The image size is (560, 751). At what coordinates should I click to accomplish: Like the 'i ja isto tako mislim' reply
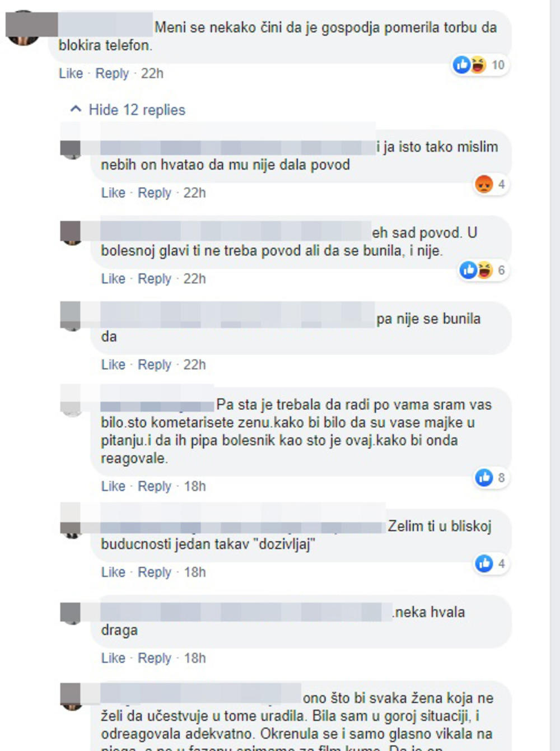click(113, 193)
